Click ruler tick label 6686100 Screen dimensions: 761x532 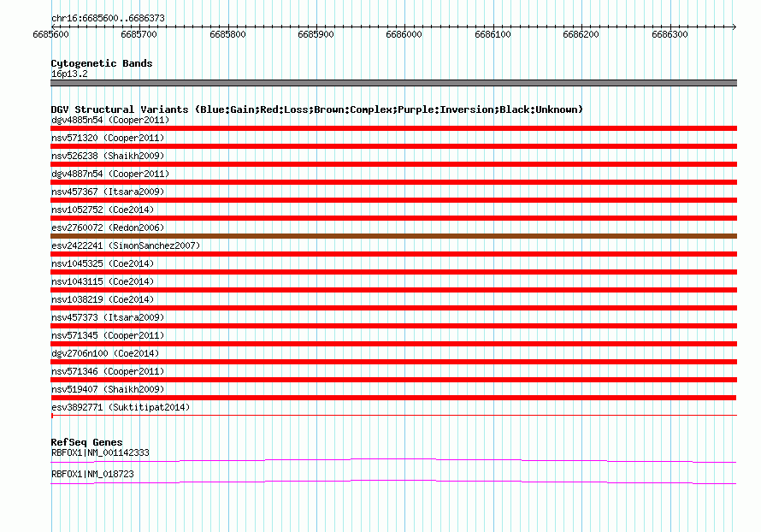[x=493, y=34]
